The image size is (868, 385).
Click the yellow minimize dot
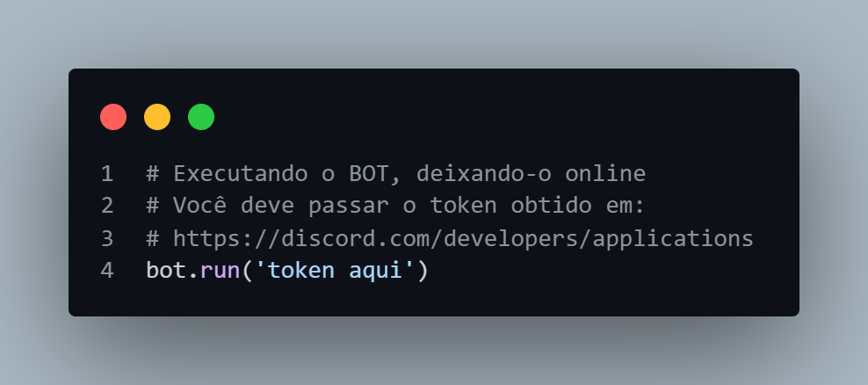tap(157, 117)
